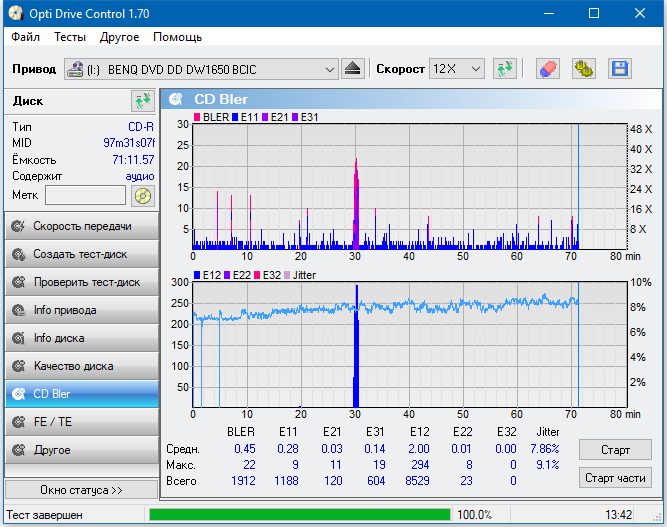Expand the Окно статуса panel

[x=81, y=490]
